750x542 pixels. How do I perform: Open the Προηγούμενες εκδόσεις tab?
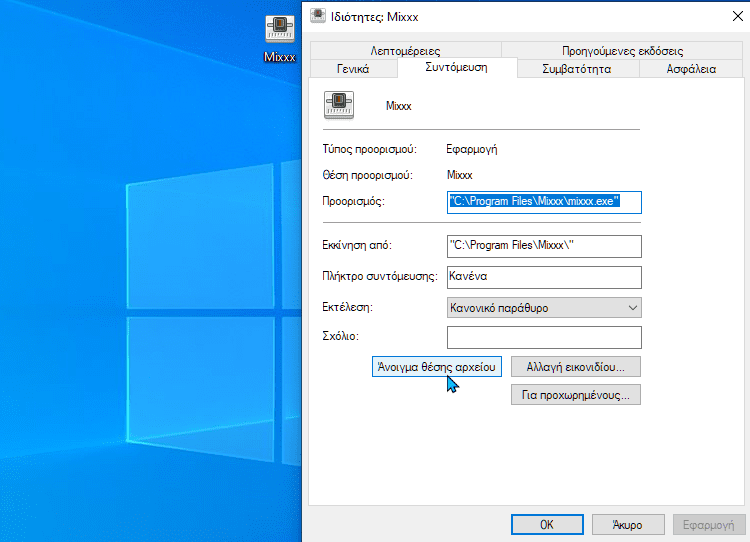coord(622,51)
